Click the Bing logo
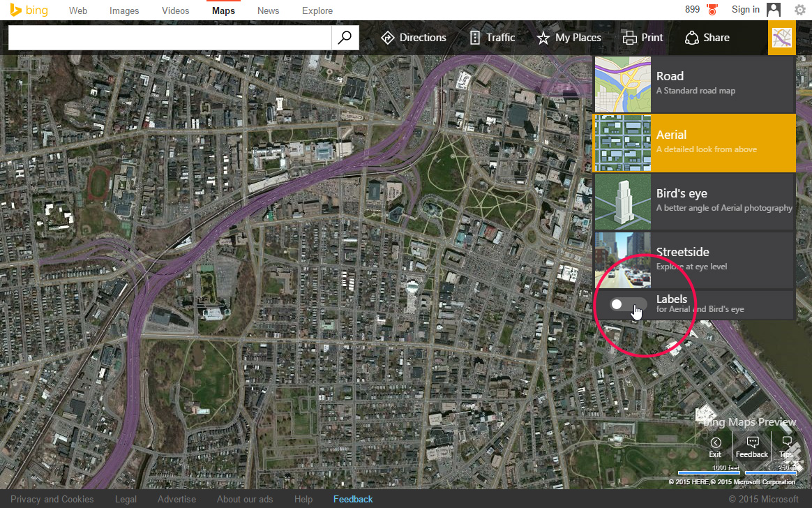Screen dimensions: 812x508 tap(29, 10)
